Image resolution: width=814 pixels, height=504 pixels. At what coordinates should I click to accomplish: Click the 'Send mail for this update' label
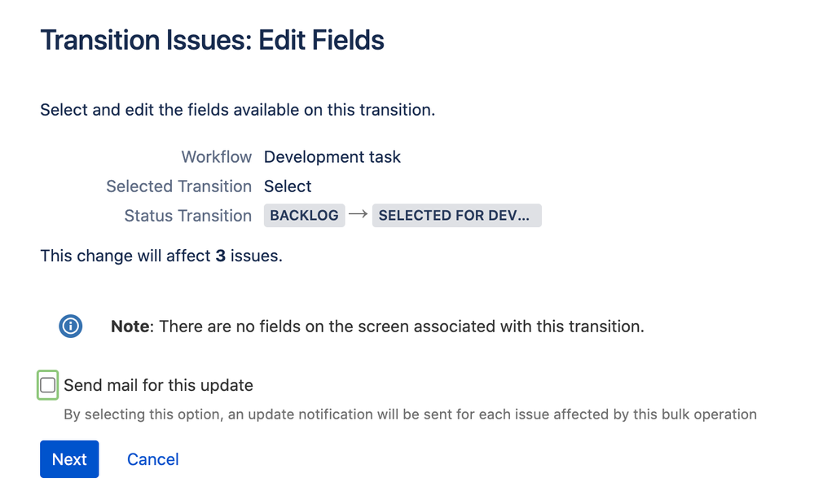tap(158, 385)
